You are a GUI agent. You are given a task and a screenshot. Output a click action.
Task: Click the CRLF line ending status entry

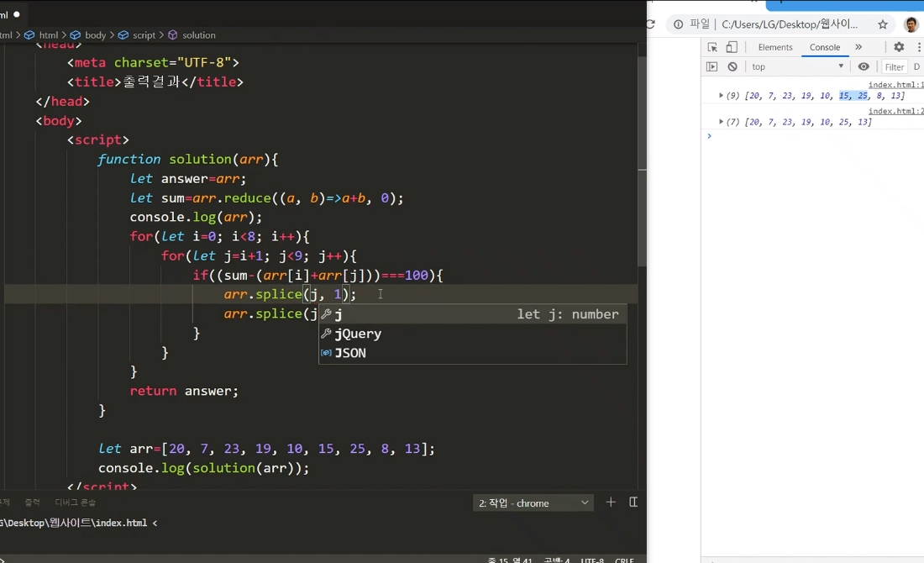tap(624, 560)
